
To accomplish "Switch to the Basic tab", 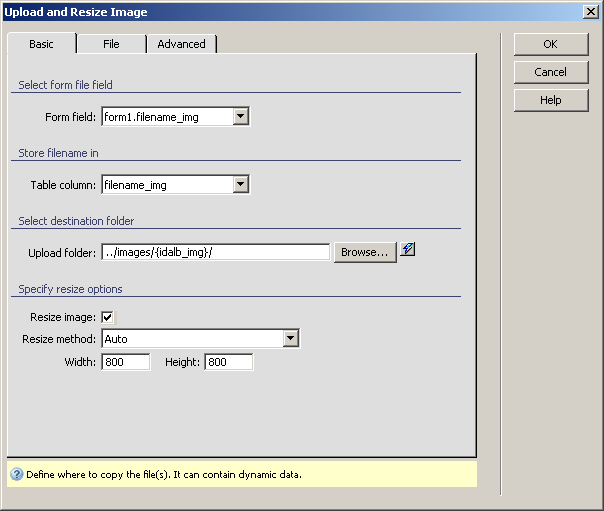I will (x=42, y=44).
